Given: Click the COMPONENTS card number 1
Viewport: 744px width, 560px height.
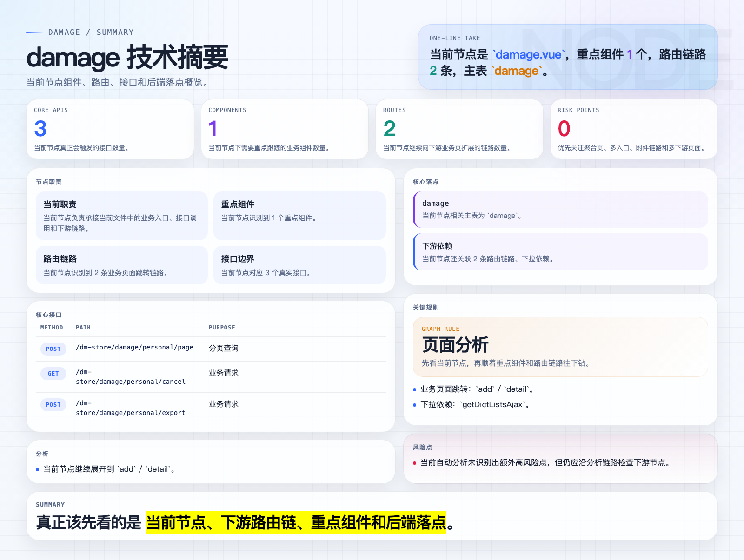Looking at the screenshot, I should tap(213, 129).
